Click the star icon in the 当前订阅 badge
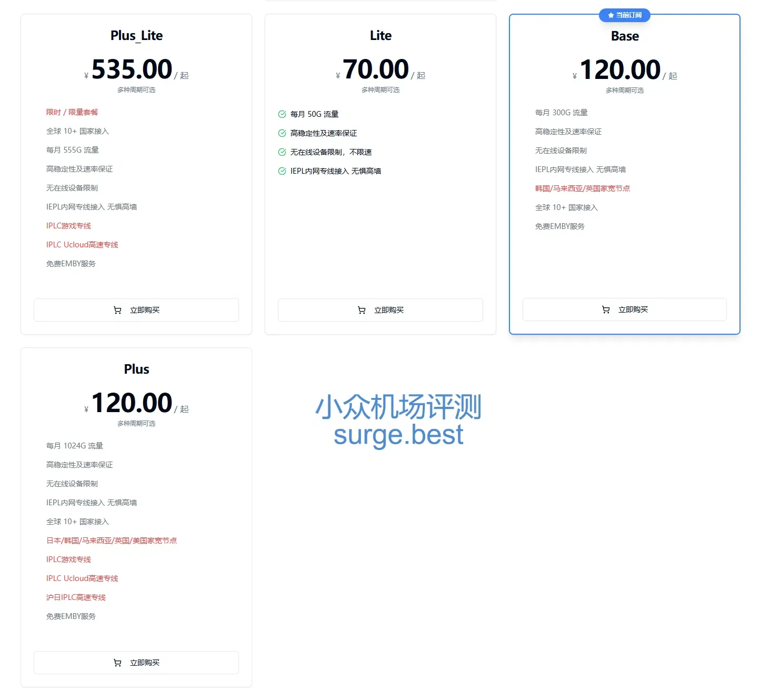The height and width of the screenshot is (700, 770). pos(611,15)
